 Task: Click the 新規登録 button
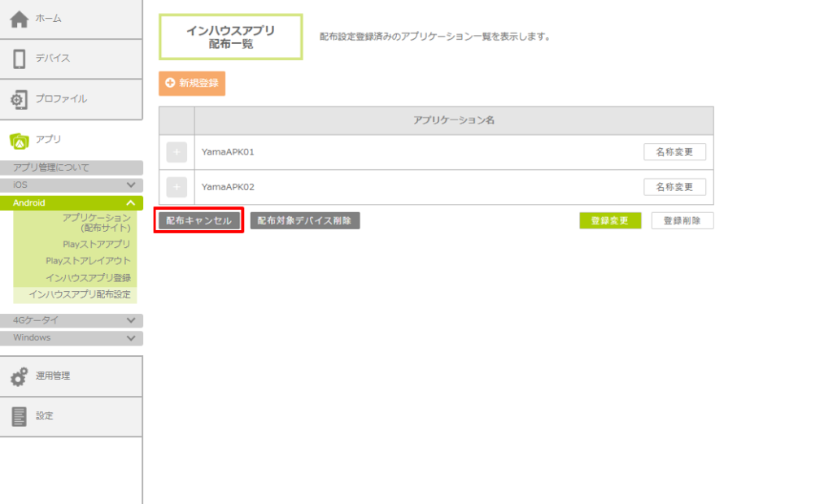pyautogui.click(x=192, y=83)
